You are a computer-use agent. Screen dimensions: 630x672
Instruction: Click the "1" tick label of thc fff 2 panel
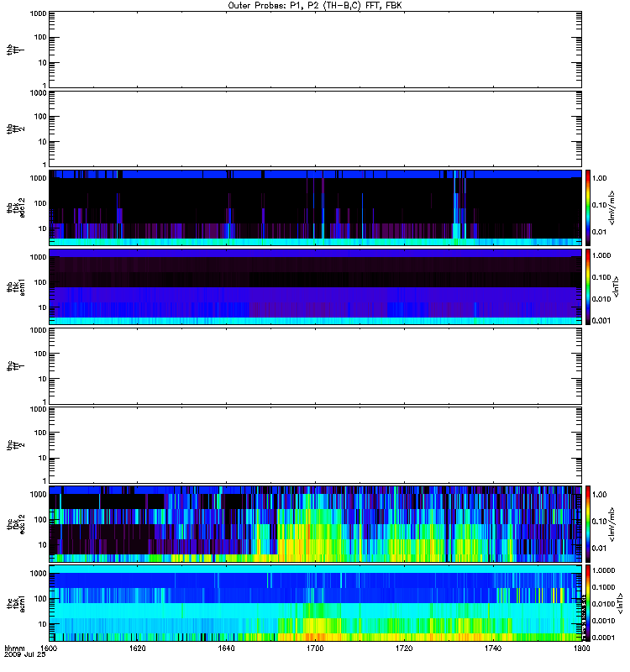pyautogui.click(x=45, y=480)
